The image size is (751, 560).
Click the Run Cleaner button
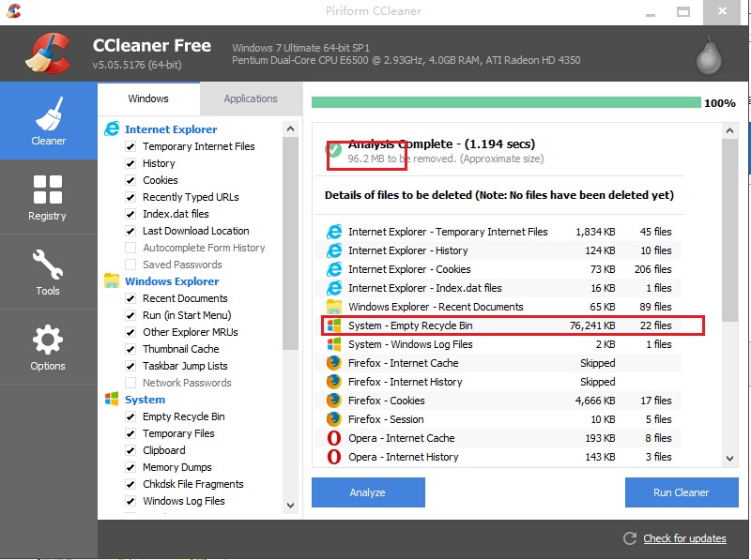point(682,492)
